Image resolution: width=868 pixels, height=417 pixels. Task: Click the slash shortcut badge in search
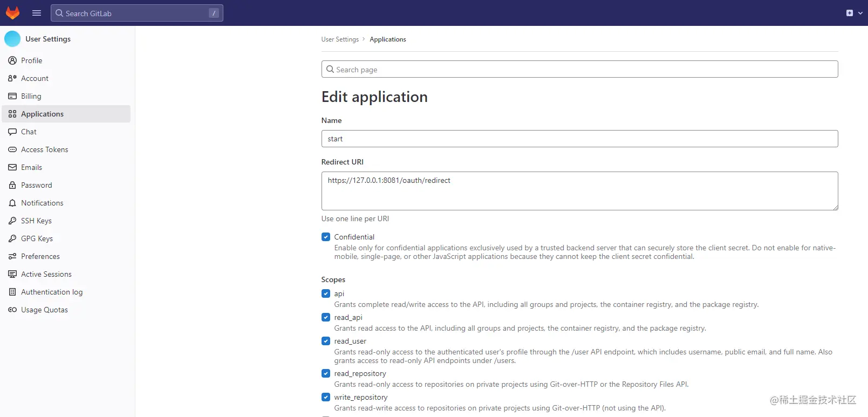pos(214,13)
